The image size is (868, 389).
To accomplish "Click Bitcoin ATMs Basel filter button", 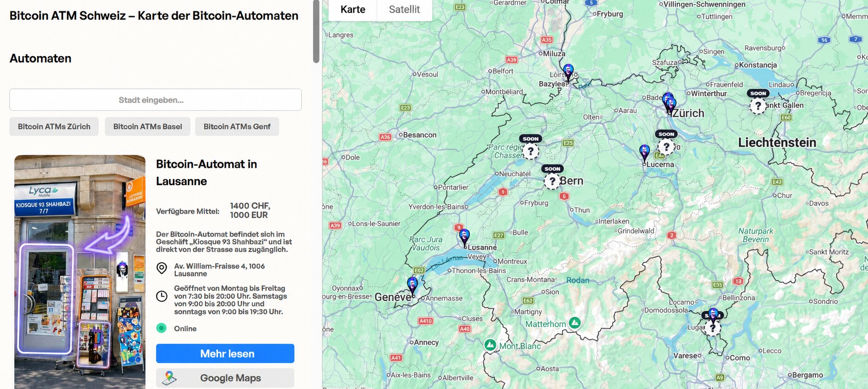I will coord(147,126).
